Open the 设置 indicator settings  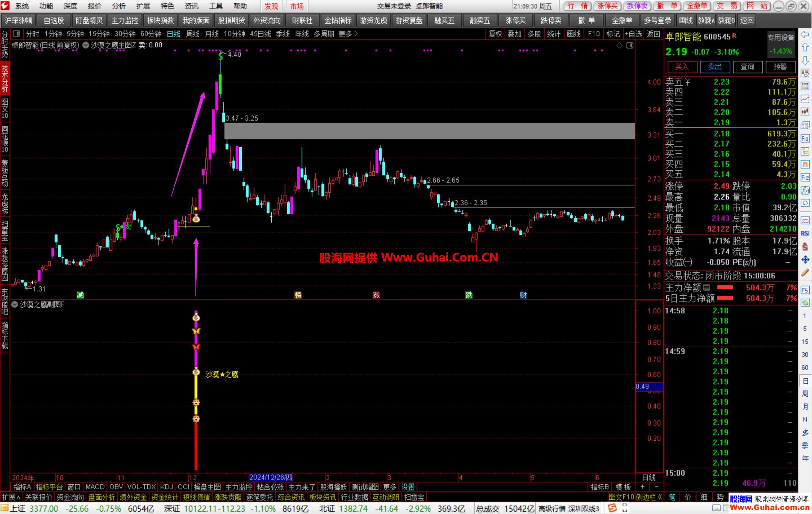(x=408, y=487)
